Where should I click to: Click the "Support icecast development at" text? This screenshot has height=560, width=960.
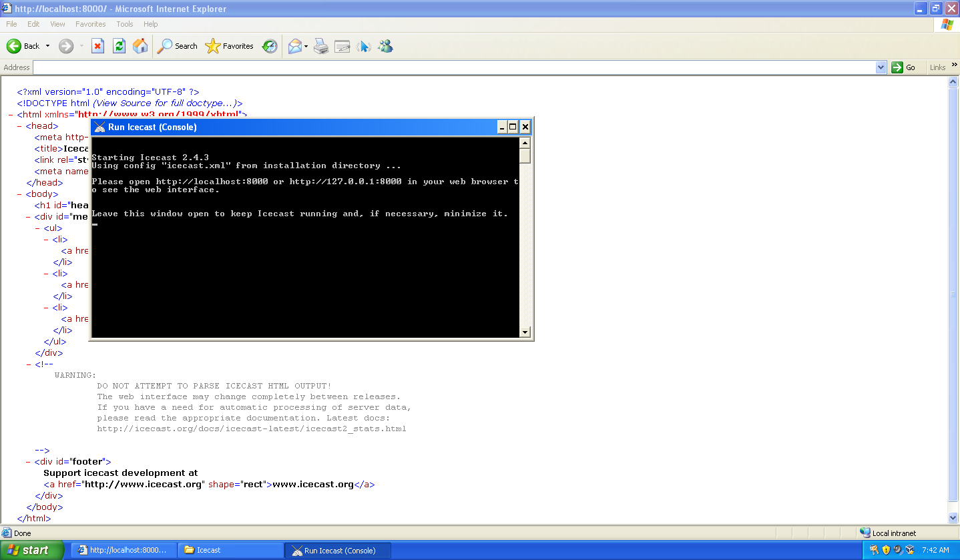[x=121, y=473]
